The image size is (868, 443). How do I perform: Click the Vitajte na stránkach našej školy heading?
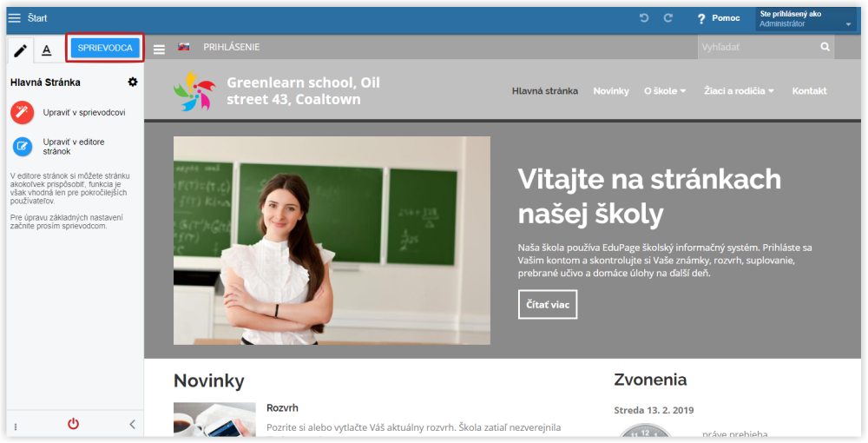click(649, 196)
